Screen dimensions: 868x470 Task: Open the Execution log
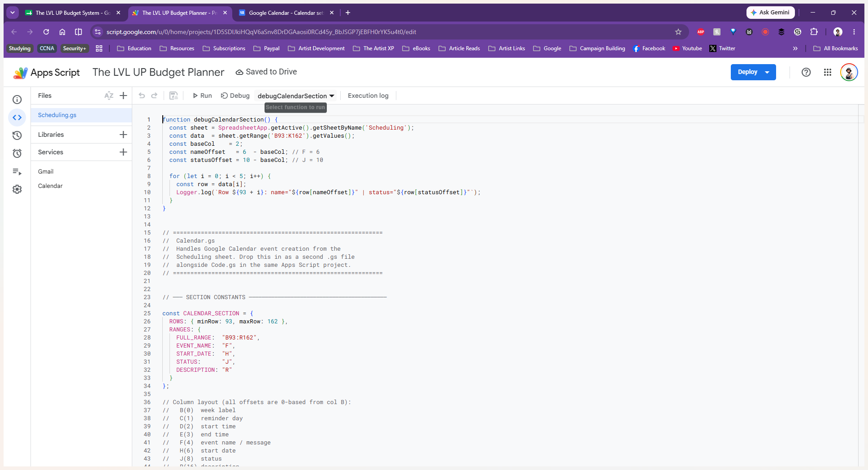368,96
